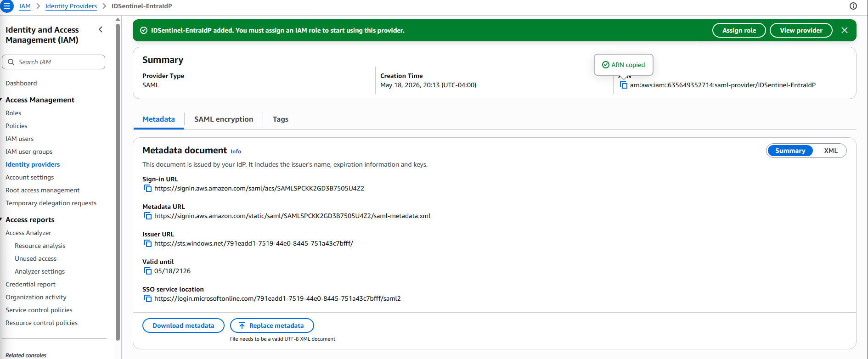Dismiss the green success banner

pos(845,30)
